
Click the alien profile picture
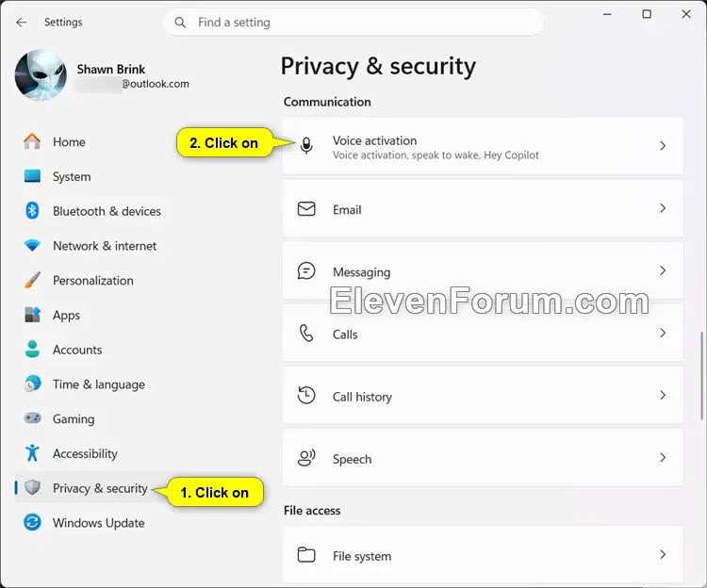pos(41,74)
